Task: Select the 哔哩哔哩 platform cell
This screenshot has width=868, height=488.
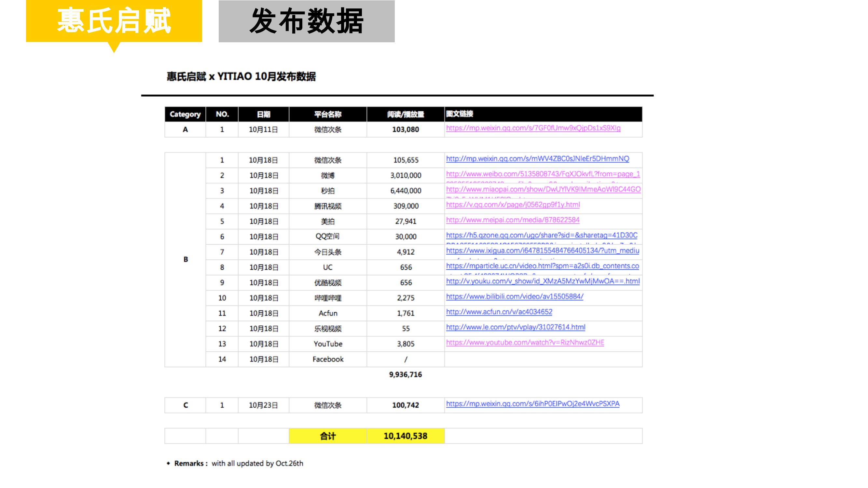Action: coord(328,298)
